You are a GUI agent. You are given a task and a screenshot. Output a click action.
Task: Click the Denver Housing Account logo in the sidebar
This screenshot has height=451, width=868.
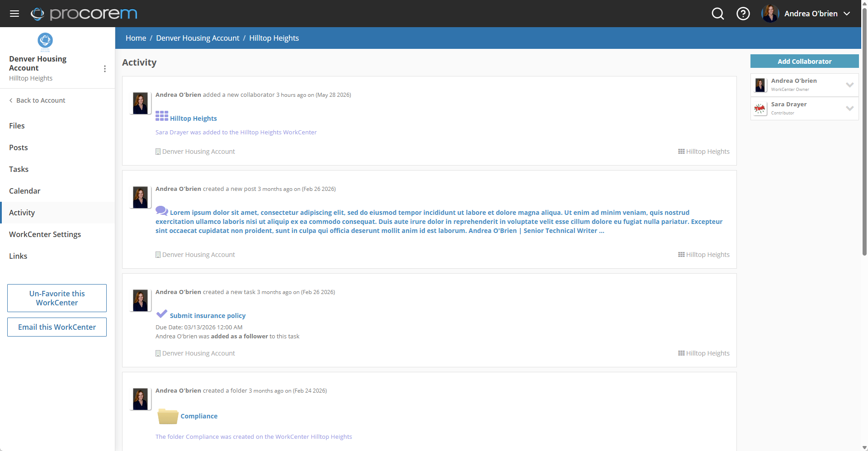pyautogui.click(x=45, y=42)
